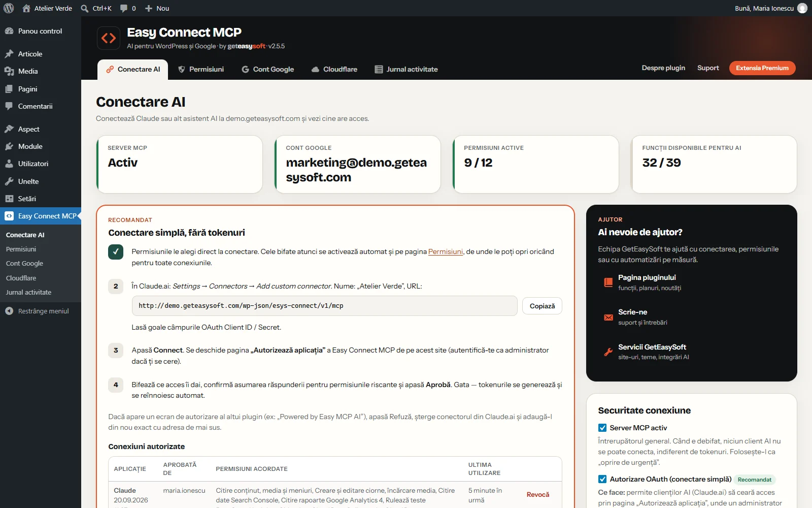Click the Permisiuni active 9 / 12 card
Viewport: 812px width, 508px height.
coord(536,164)
